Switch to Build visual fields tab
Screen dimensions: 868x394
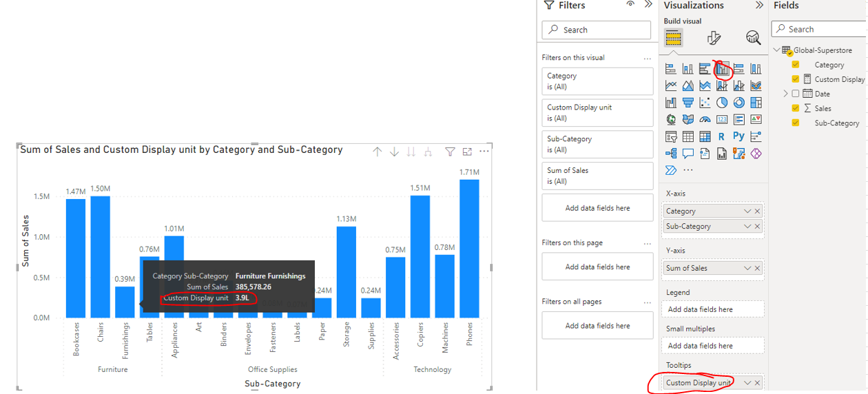673,37
